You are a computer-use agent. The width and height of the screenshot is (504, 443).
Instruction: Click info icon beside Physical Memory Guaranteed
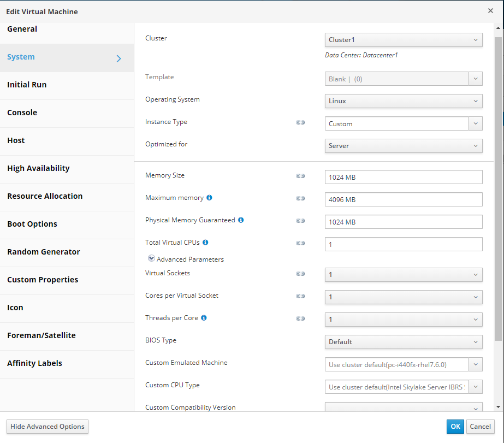click(x=241, y=220)
